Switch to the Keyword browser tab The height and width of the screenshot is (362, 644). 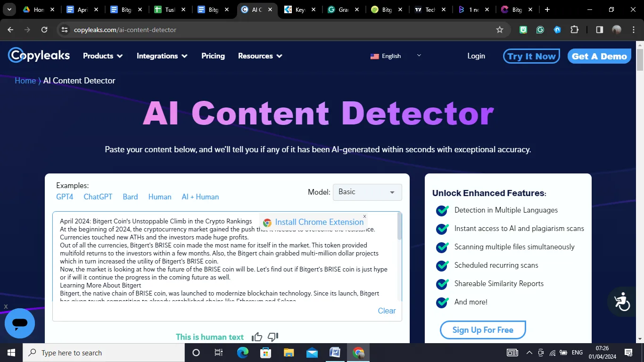300,9
